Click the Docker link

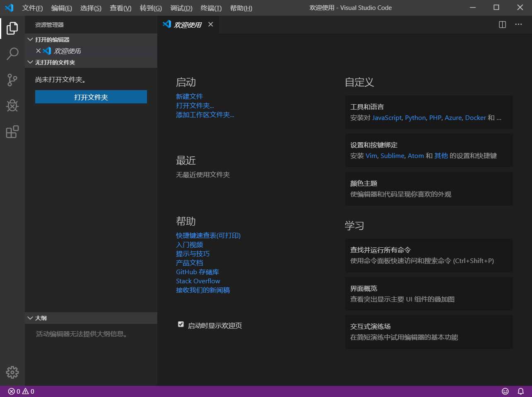[475, 117]
